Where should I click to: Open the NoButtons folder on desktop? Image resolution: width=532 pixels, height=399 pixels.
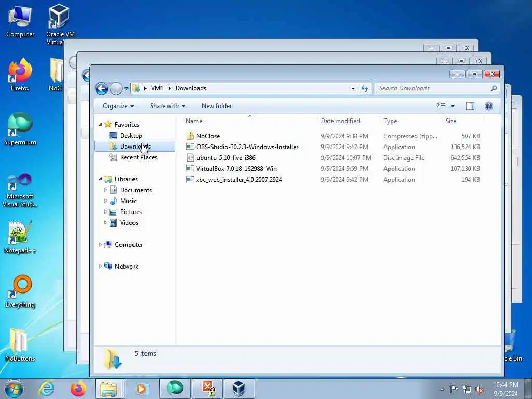click(20, 344)
